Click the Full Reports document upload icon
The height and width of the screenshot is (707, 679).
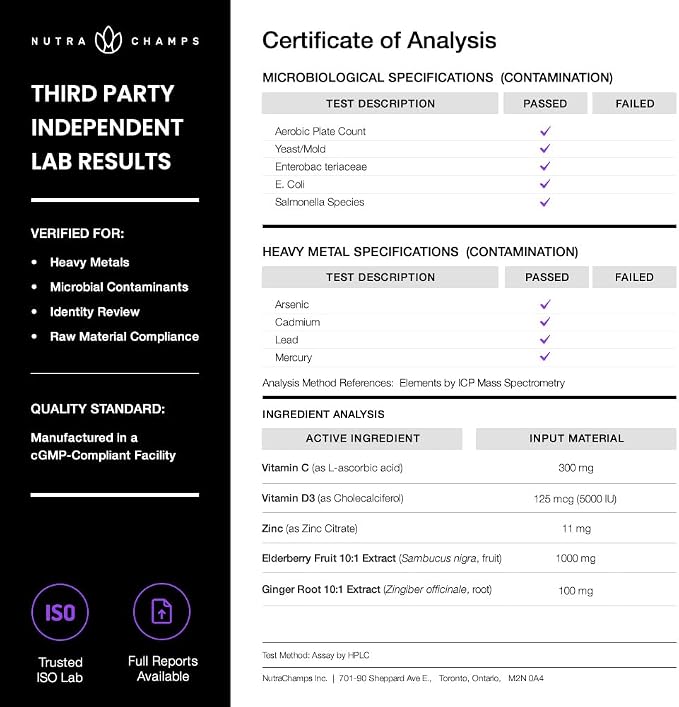pyautogui.click(x=162, y=611)
